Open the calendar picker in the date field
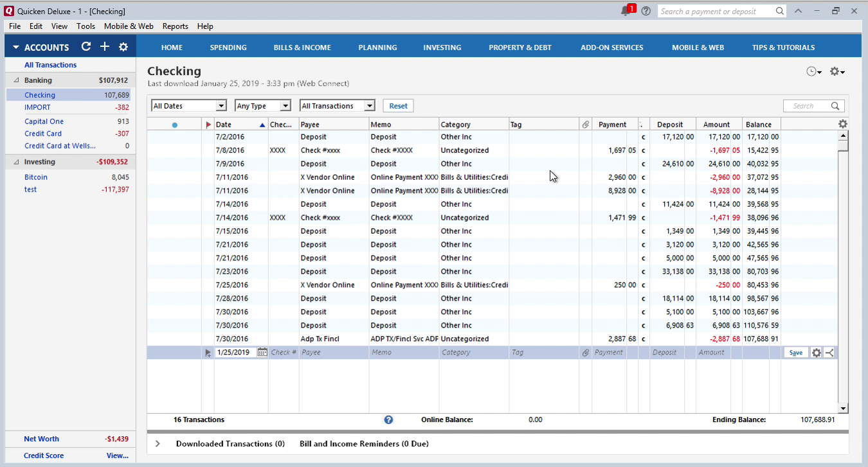This screenshot has height=467, width=868. click(x=262, y=352)
